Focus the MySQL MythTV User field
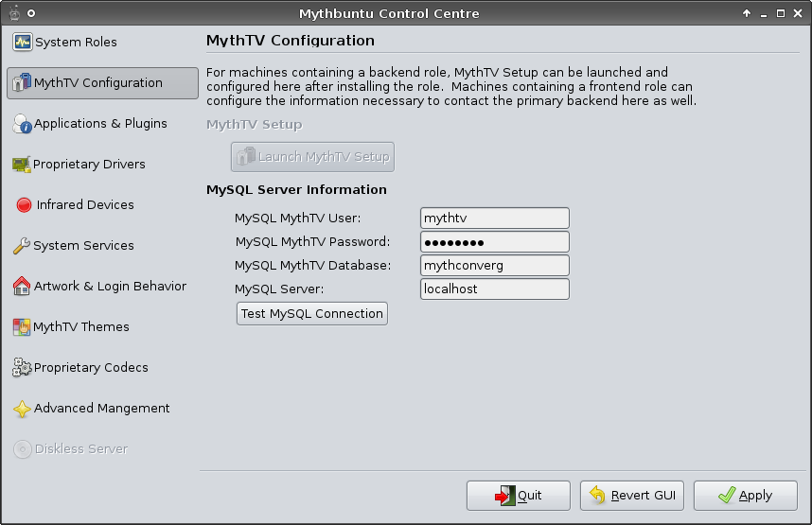This screenshot has height=525, width=812. [x=494, y=219]
